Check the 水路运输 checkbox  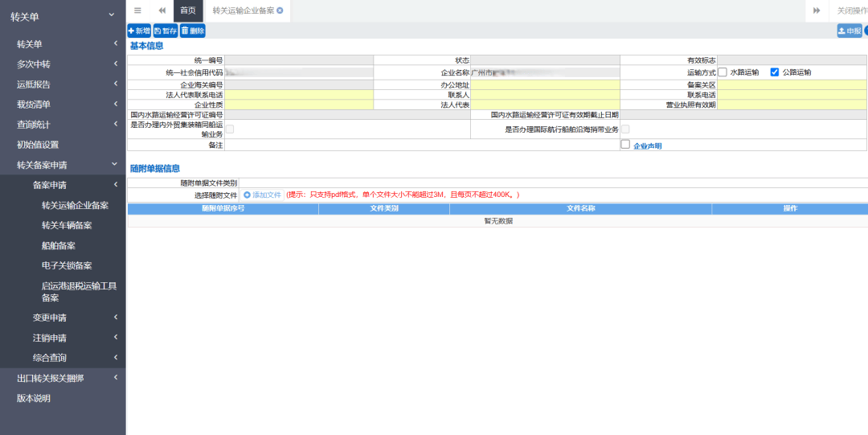[x=723, y=72]
